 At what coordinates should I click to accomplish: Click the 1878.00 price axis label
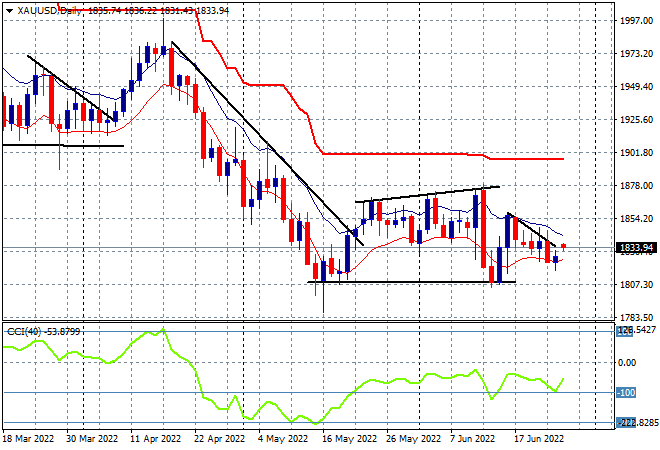pos(636,186)
